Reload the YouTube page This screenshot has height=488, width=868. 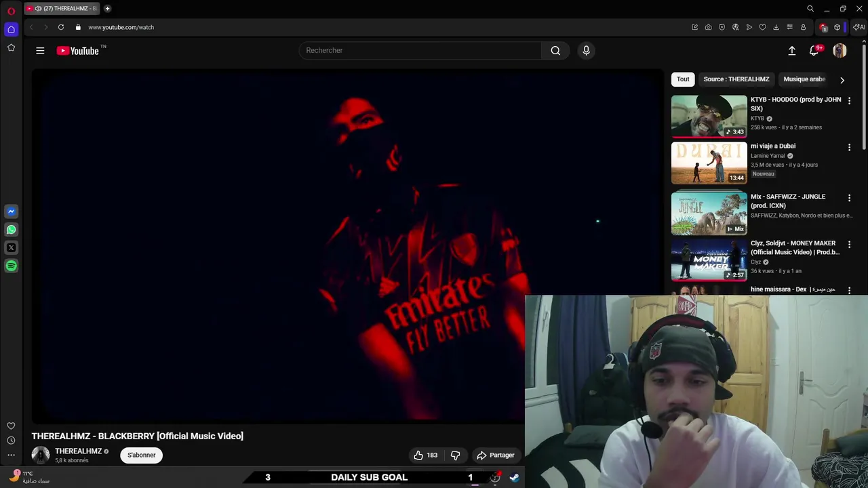61,27
